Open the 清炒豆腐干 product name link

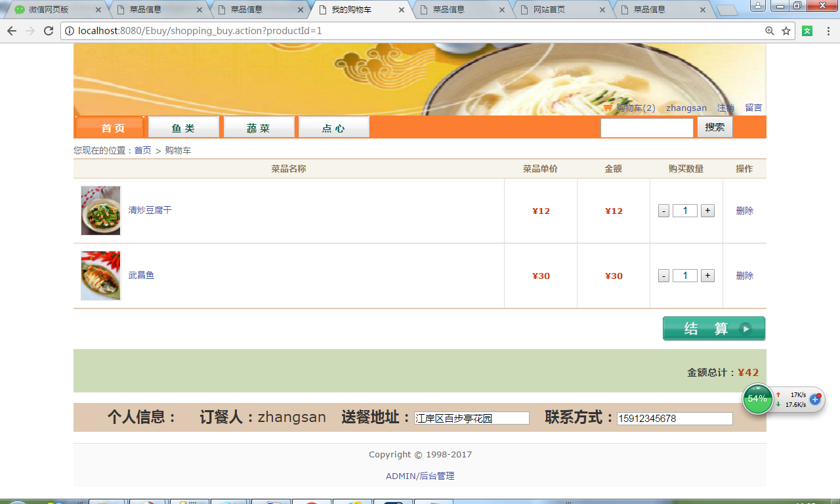pos(150,210)
